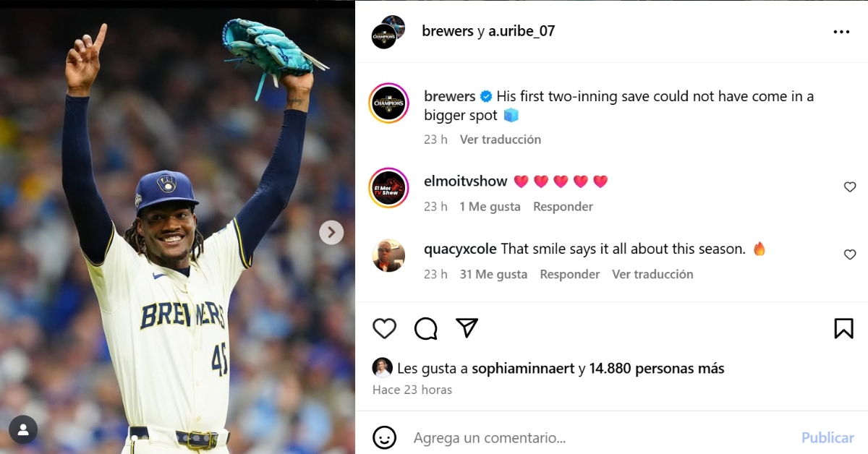The width and height of the screenshot is (868, 454).
Task: Open the comment speech bubble icon
Action: tap(426, 328)
